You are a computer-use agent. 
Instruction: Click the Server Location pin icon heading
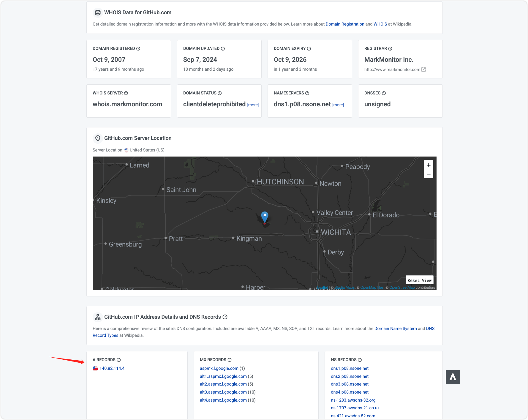[98, 138]
